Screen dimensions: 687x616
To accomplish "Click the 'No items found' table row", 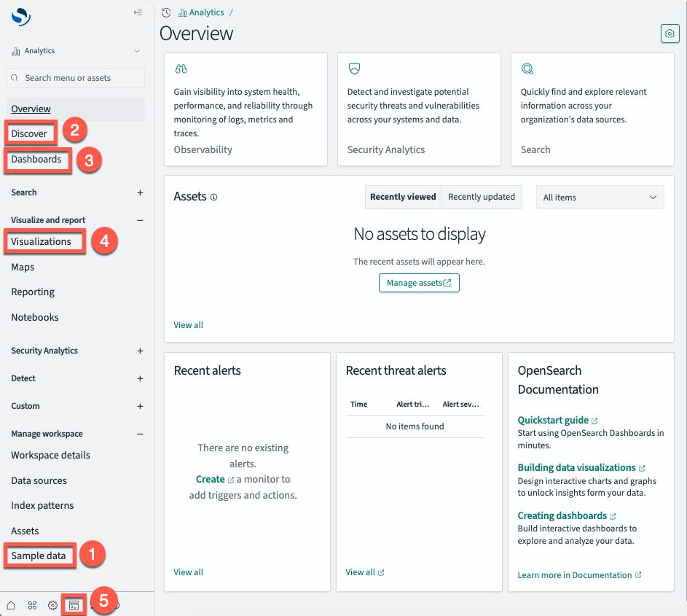I will pyautogui.click(x=415, y=426).
